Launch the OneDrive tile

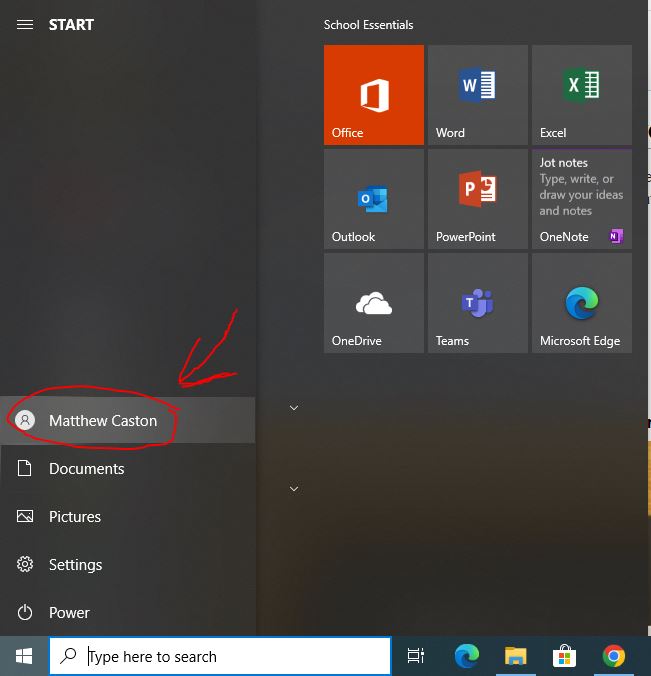pos(374,303)
